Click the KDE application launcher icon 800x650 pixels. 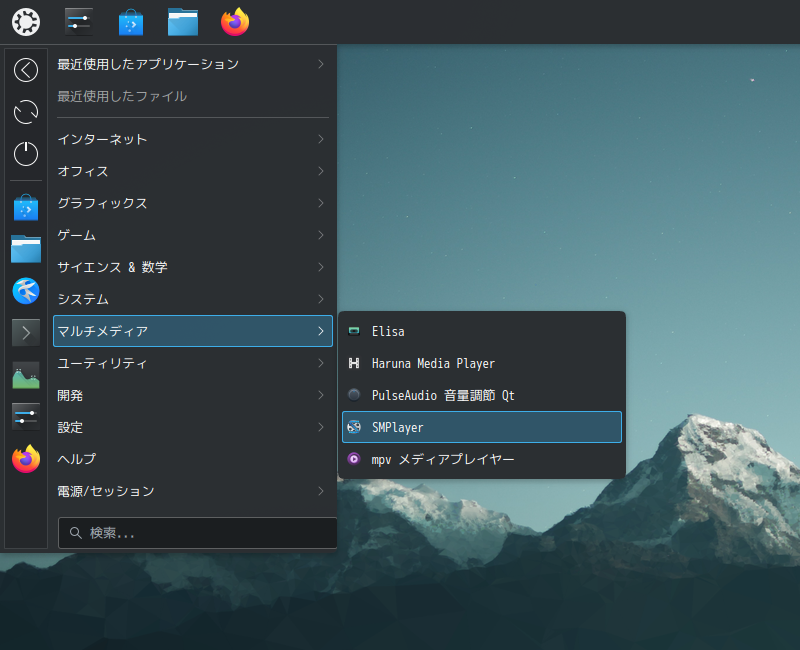point(26,22)
